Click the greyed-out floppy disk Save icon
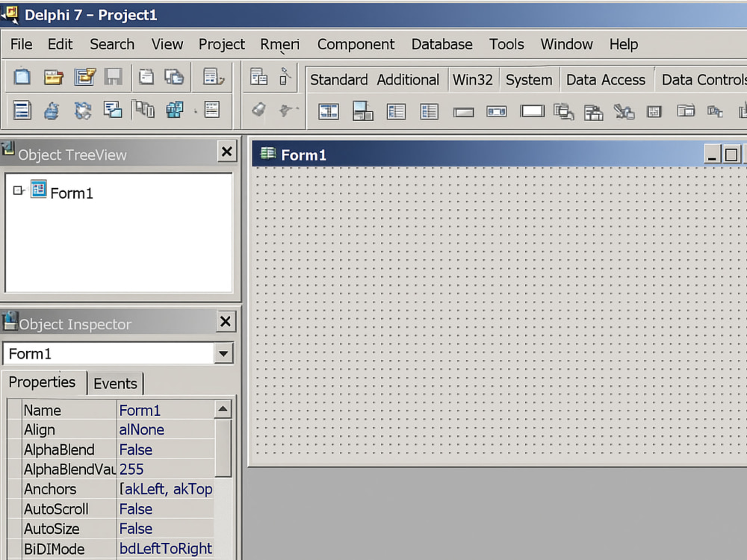Screen dimensions: 747x560 click(114, 77)
